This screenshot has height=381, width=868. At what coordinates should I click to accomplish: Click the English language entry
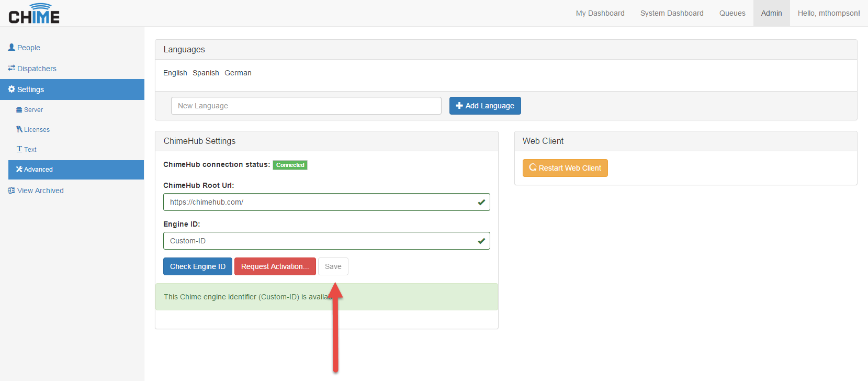tap(175, 73)
